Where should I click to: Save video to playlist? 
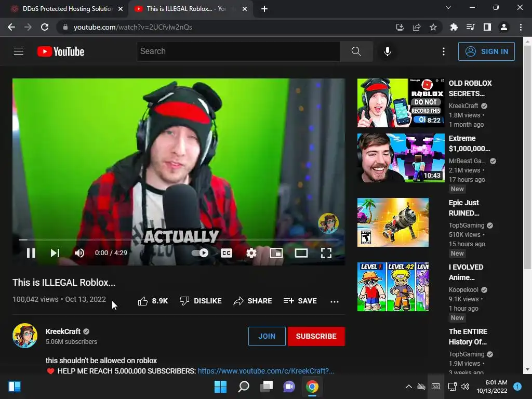pyautogui.click(x=300, y=301)
